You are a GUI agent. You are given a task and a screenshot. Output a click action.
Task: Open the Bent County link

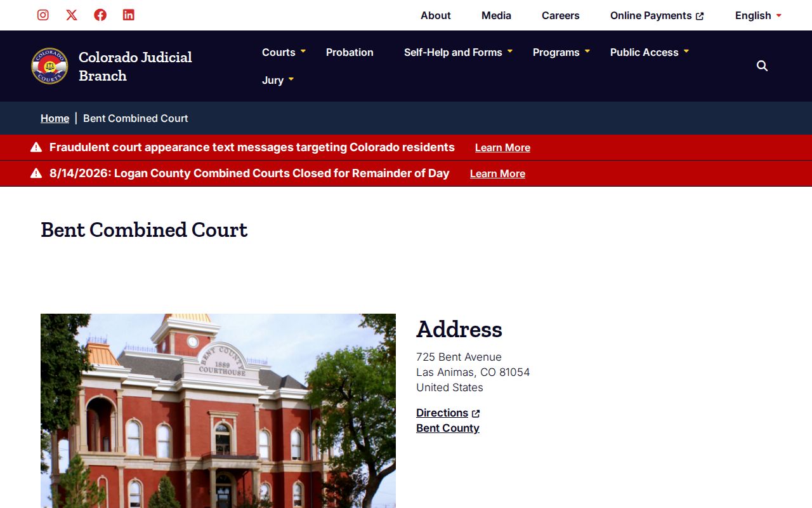(x=448, y=428)
